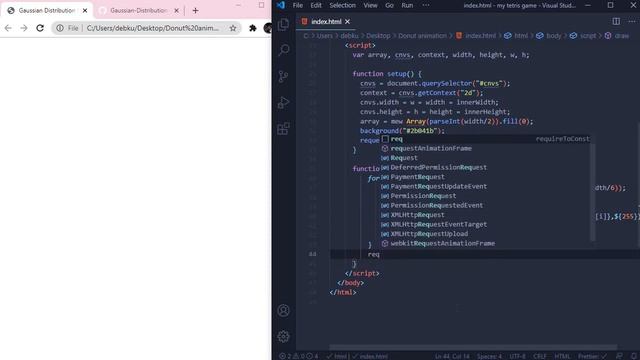Click the Desktop breadcrumb segment

coord(378,36)
